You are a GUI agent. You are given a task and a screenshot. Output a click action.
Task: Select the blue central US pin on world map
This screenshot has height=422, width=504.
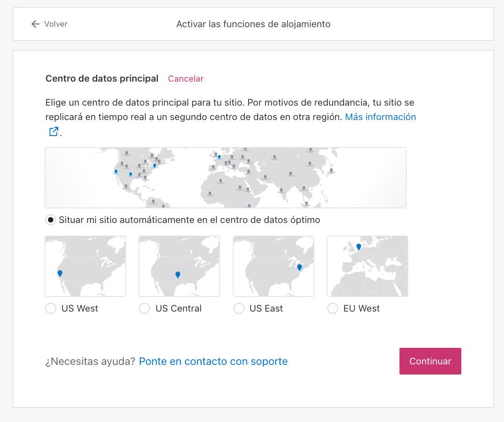131,174
